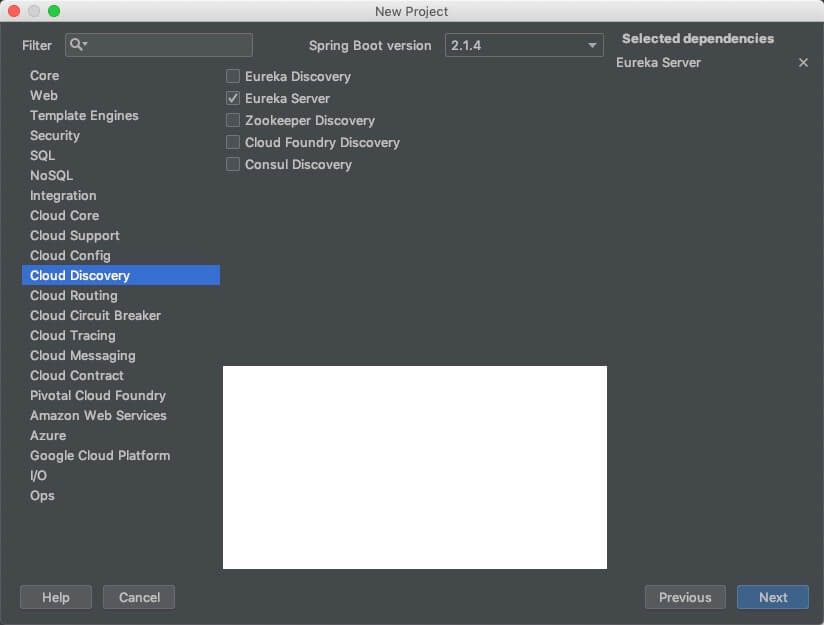Image resolution: width=824 pixels, height=625 pixels.
Task: Open the Spring Boot version dropdown
Action: click(524, 45)
